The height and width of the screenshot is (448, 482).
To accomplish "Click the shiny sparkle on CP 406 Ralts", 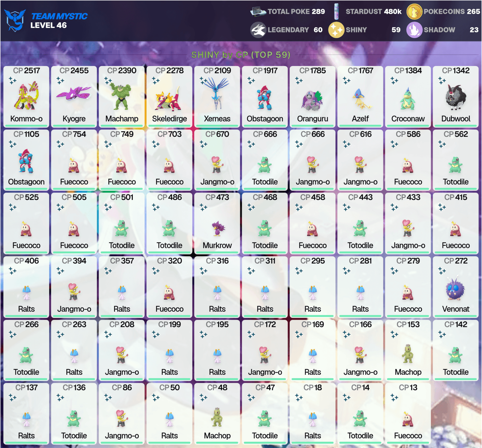I will [13, 271].
